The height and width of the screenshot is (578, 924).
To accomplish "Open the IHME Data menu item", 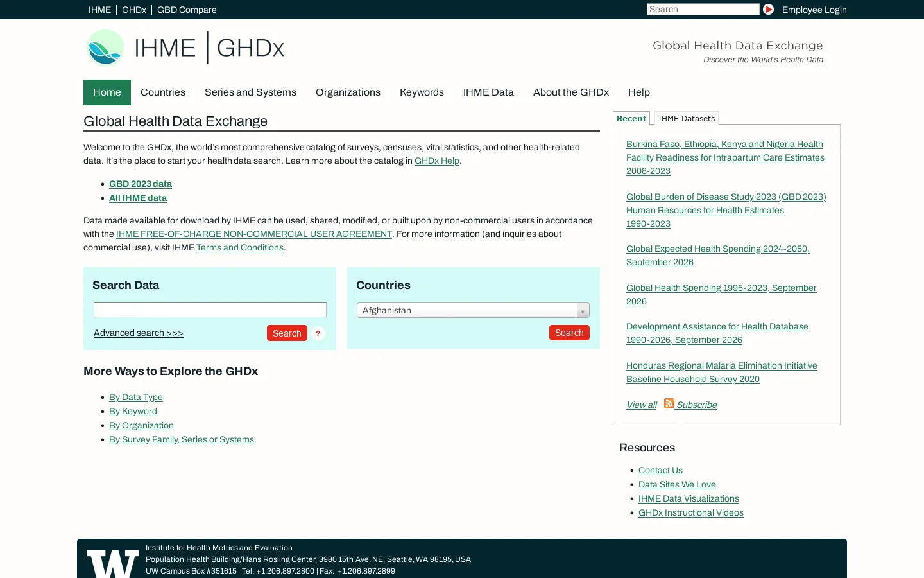I will (x=488, y=92).
